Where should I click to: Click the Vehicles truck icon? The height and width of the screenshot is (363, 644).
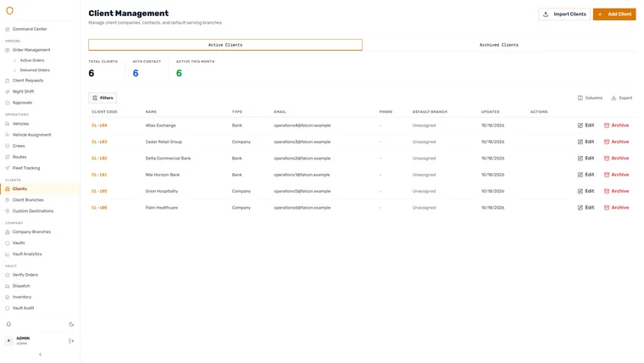click(7, 124)
